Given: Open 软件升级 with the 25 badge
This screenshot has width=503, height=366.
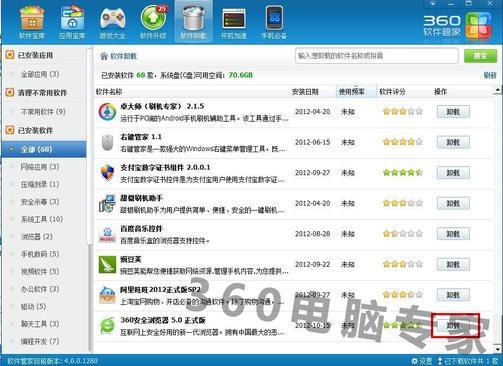Looking at the screenshot, I should click(153, 22).
